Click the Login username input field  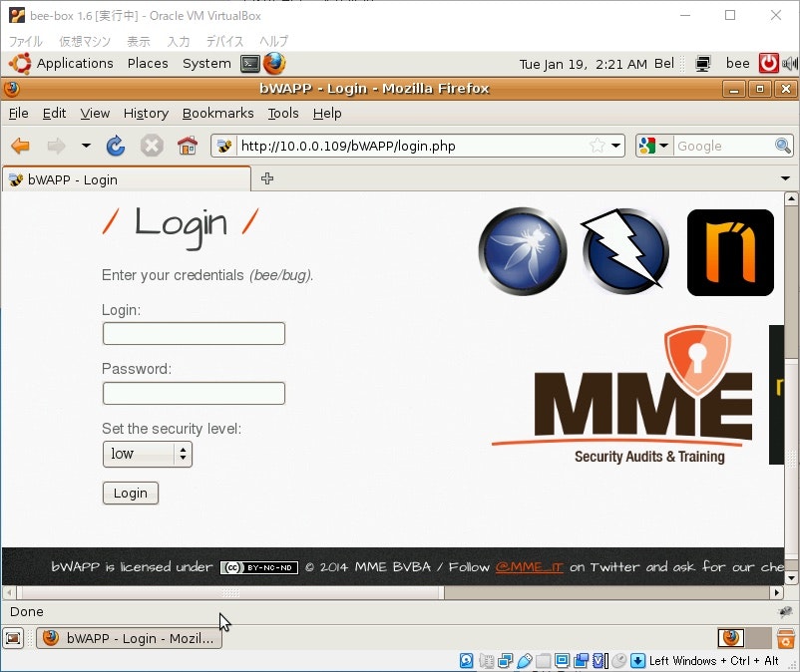[x=194, y=333]
